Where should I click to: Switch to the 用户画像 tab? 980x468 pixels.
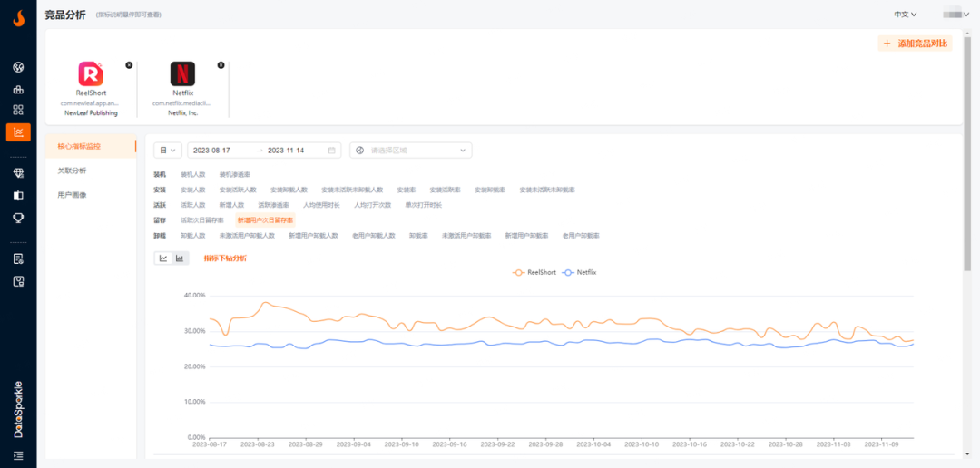[x=73, y=195]
